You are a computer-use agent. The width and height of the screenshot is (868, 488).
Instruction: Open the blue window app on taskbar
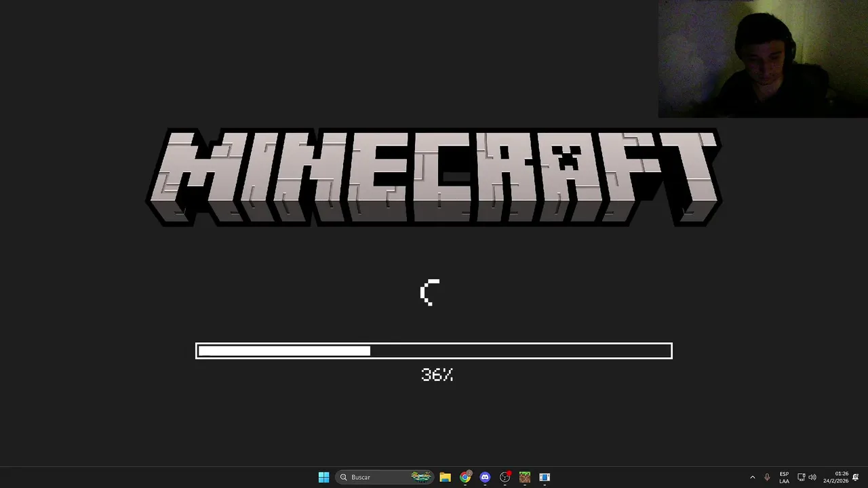[545, 477]
